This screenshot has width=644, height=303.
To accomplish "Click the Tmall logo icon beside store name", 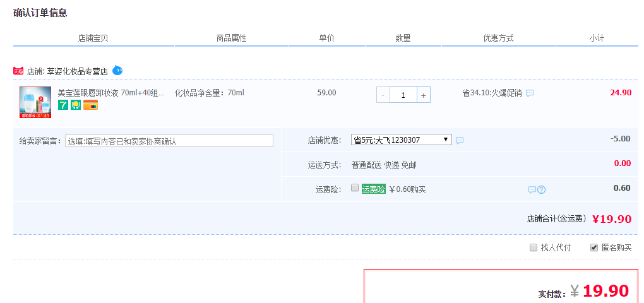I will [x=18, y=71].
